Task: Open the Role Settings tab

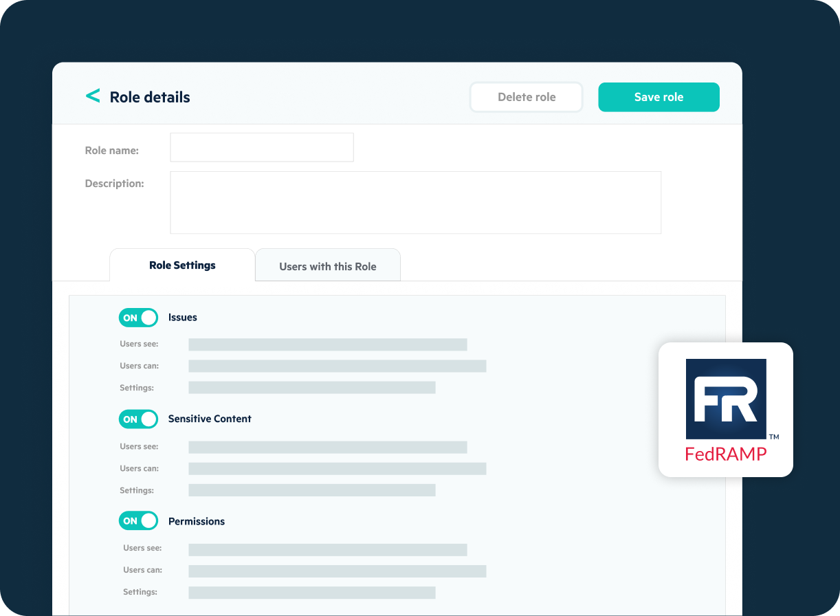Action: tap(182, 265)
